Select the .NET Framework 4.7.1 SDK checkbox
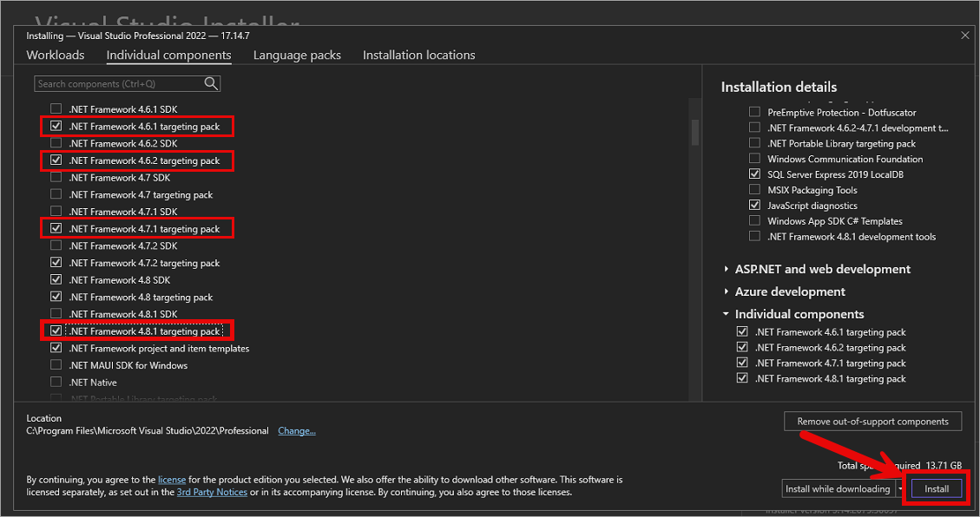 [56, 212]
